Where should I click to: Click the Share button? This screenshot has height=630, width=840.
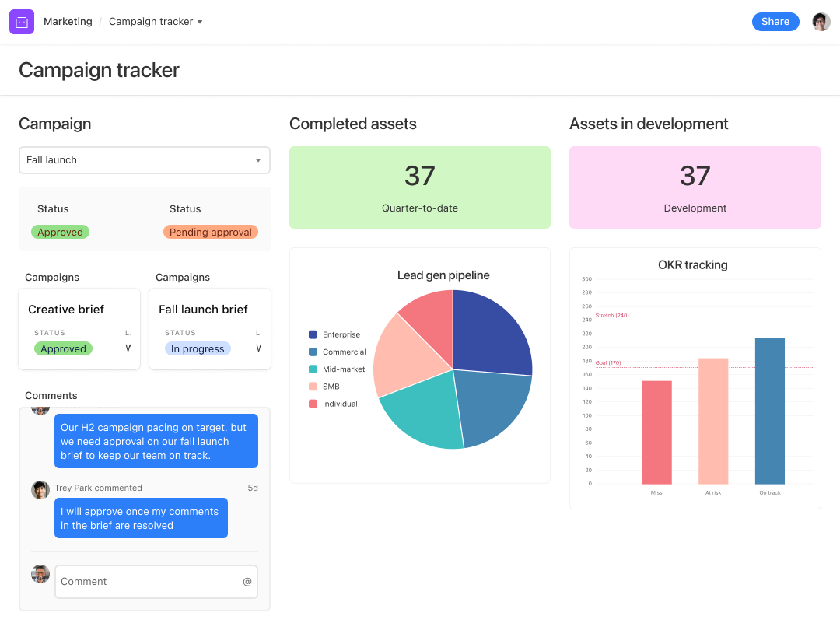click(775, 21)
